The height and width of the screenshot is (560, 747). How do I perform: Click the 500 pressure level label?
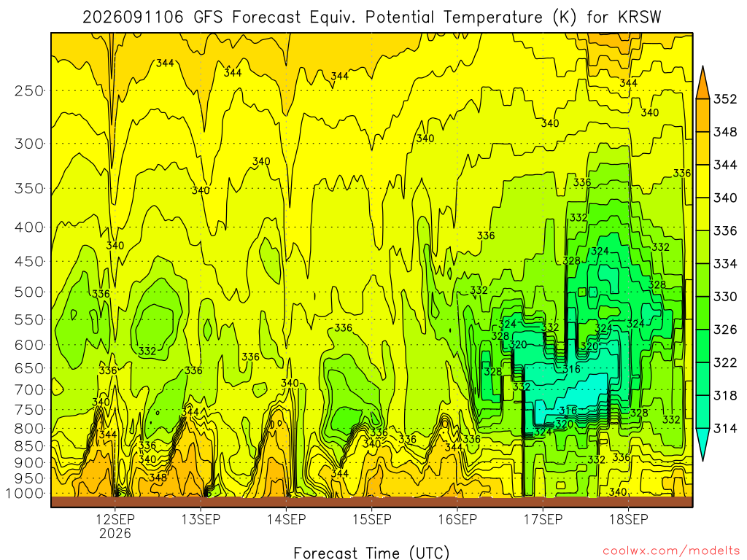point(28,292)
